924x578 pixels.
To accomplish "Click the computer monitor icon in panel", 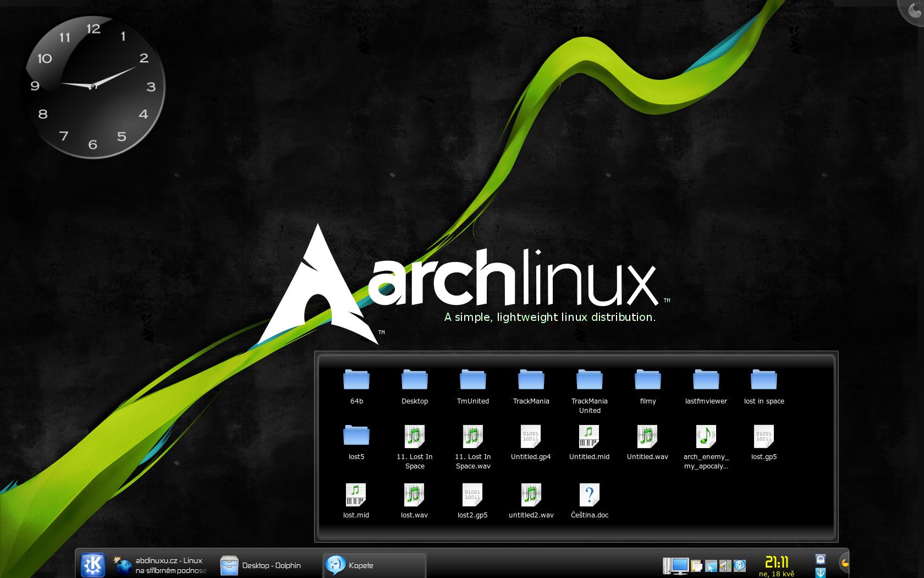I will (x=676, y=565).
